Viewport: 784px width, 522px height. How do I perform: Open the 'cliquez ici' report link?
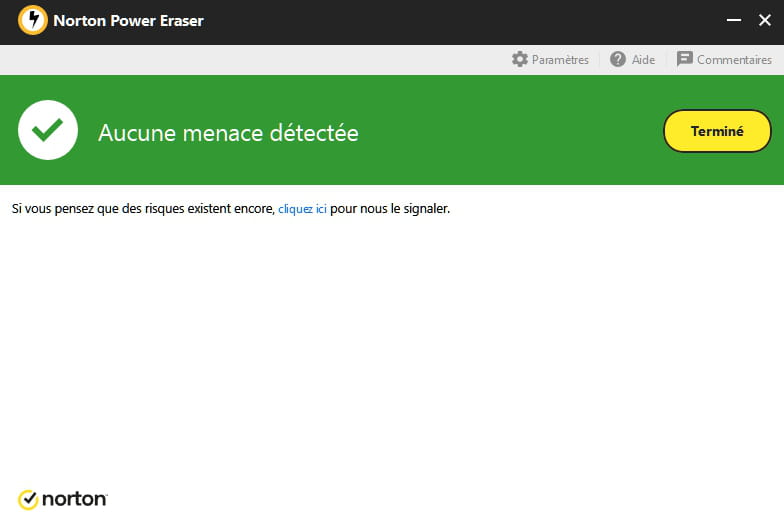click(x=302, y=208)
